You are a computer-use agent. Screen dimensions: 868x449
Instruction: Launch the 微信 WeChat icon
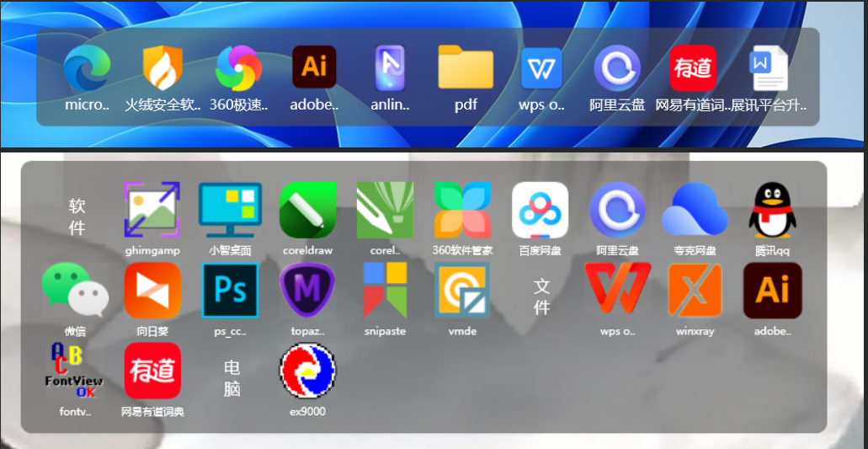(x=75, y=291)
